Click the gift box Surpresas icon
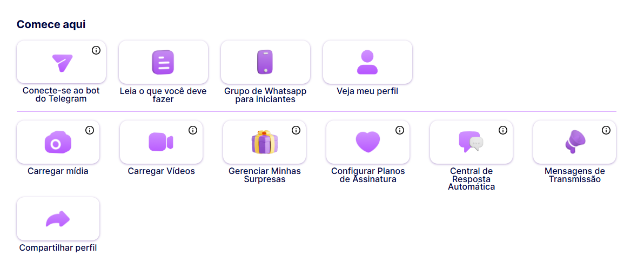This screenshot has height=255, width=644. tap(265, 142)
